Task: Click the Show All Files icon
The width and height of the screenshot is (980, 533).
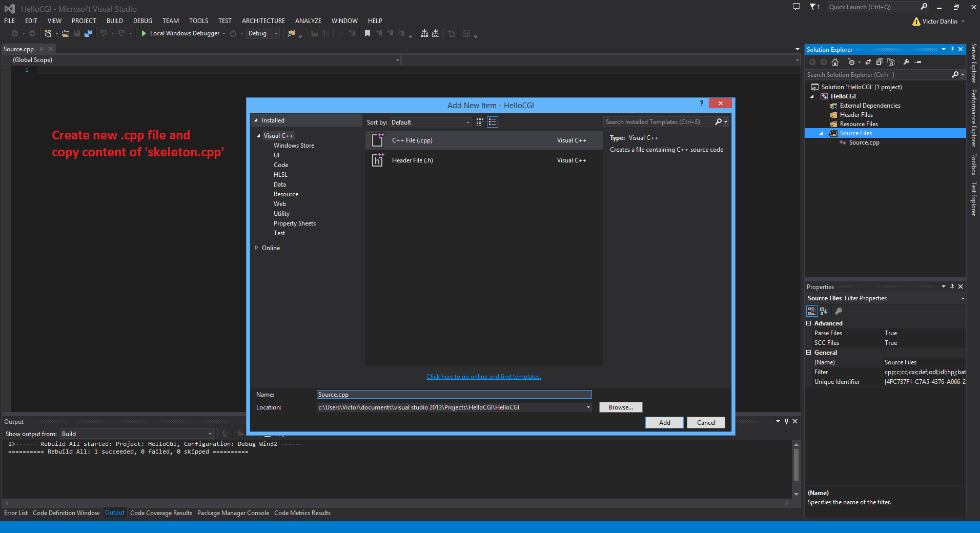Action: coord(891,62)
